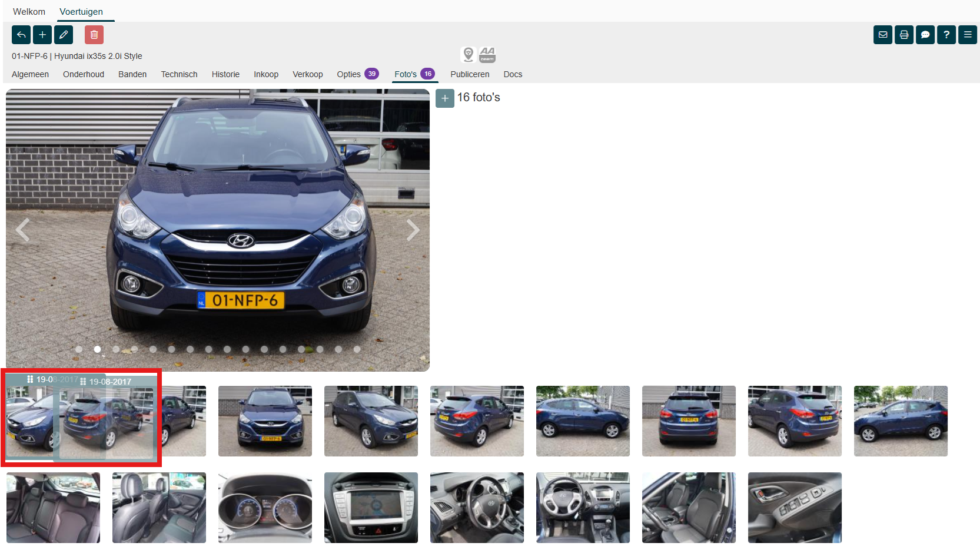Screen dimensions: 980x556
Task: Add photo with plus button beside 16 foto's
Action: pos(445,98)
